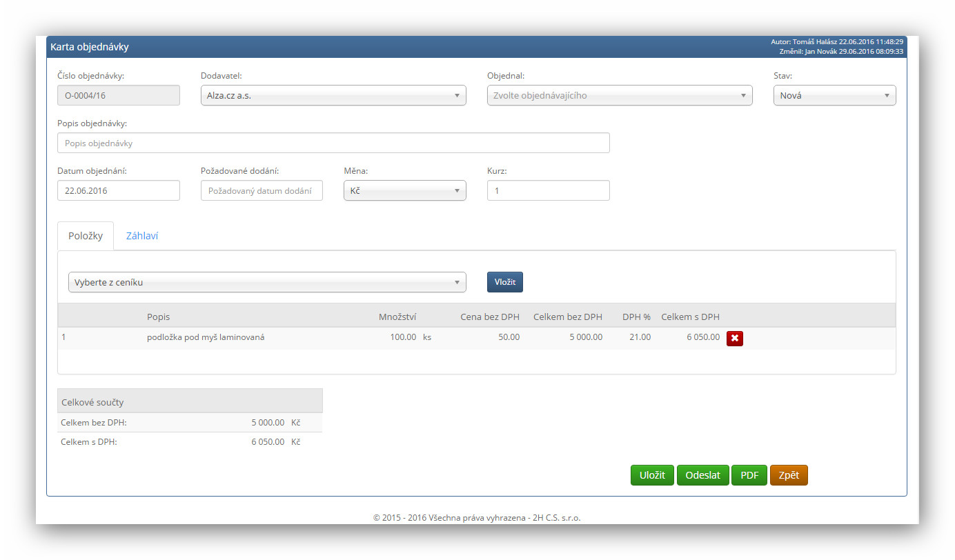Go back using the Zpět button
The image size is (955, 560).
coord(788,475)
